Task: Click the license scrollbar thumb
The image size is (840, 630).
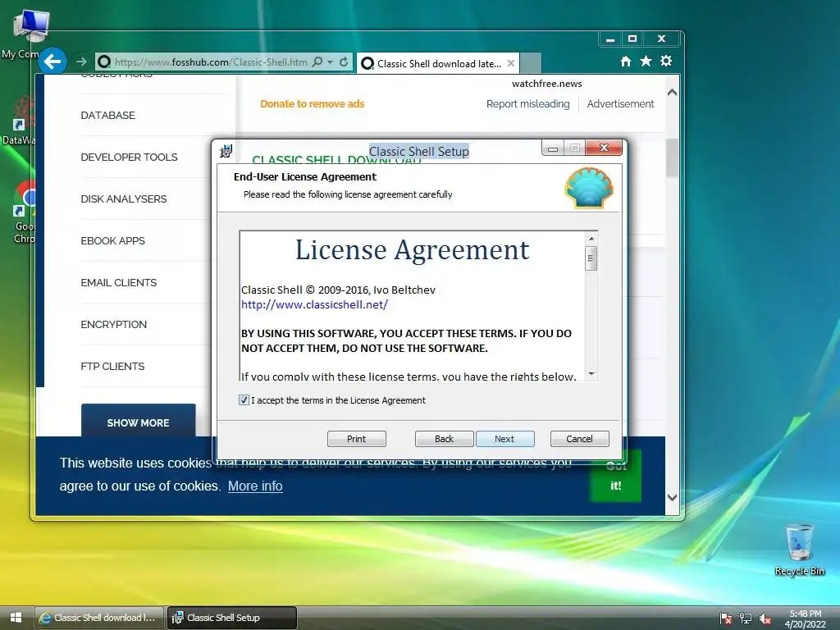Action: [x=591, y=258]
